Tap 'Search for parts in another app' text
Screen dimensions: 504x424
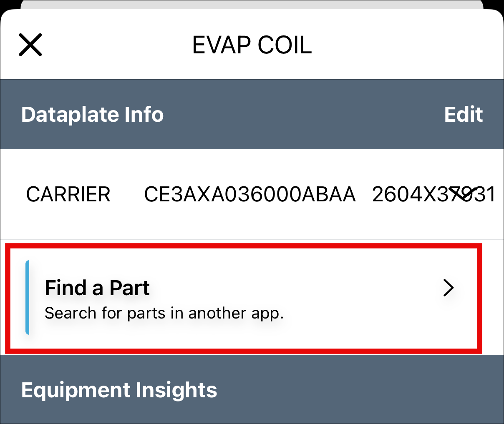(164, 313)
